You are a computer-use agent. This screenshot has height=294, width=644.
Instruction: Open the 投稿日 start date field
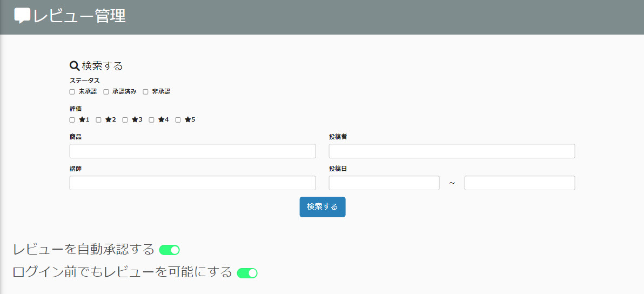pyautogui.click(x=384, y=183)
